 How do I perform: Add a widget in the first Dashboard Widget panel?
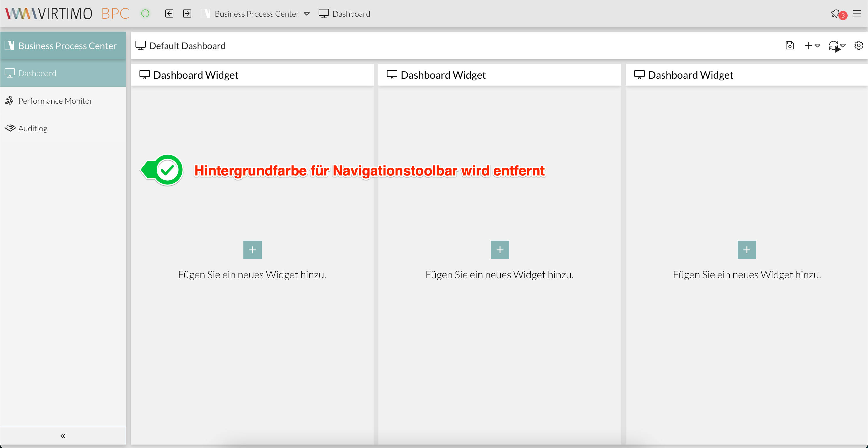click(252, 250)
